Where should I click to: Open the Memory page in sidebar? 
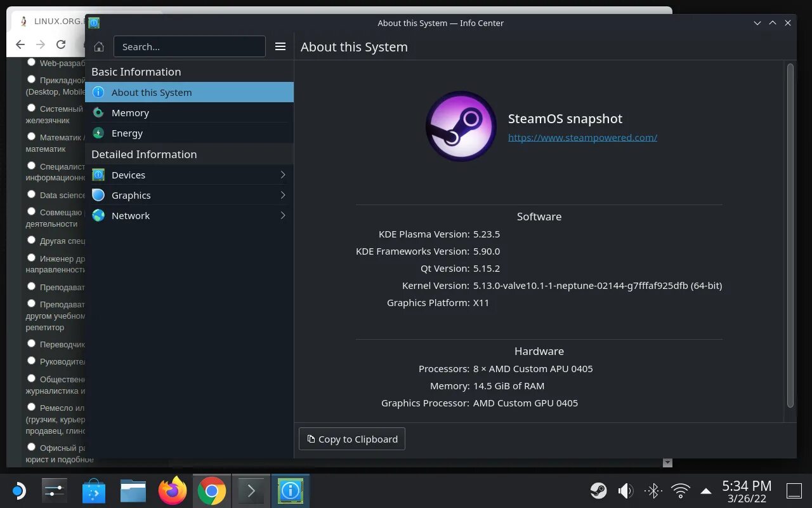click(x=189, y=112)
